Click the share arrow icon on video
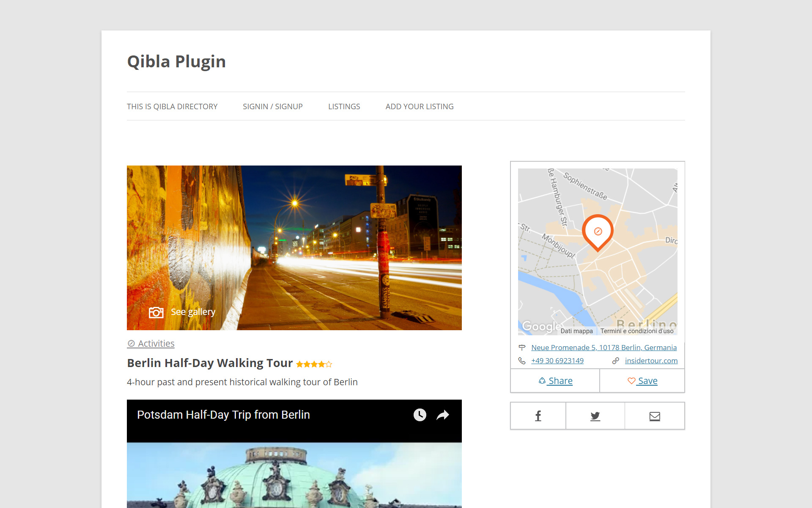This screenshot has width=812, height=508. [442, 415]
